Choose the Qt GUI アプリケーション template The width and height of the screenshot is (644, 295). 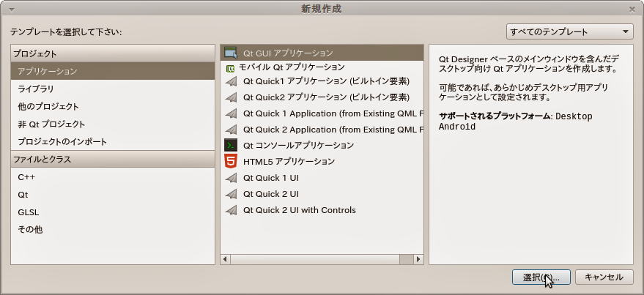pos(322,53)
